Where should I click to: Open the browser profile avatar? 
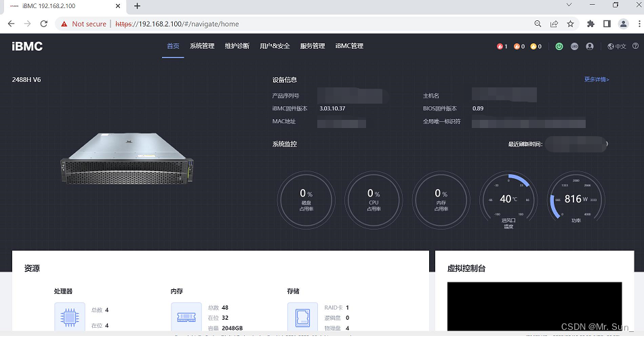(x=624, y=24)
